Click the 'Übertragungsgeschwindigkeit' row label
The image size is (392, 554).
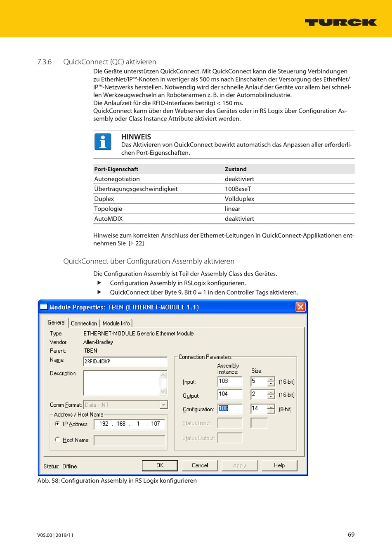pos(136,189)
